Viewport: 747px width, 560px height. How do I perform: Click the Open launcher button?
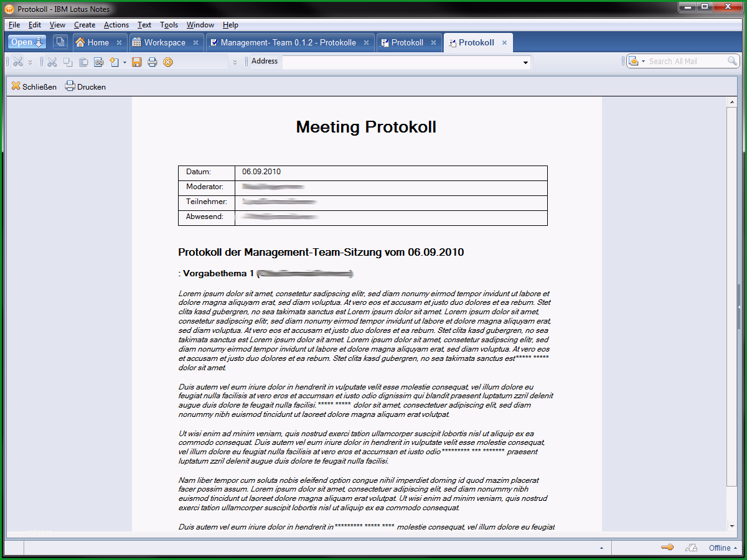pyautogui.click(x=27, y=42)
